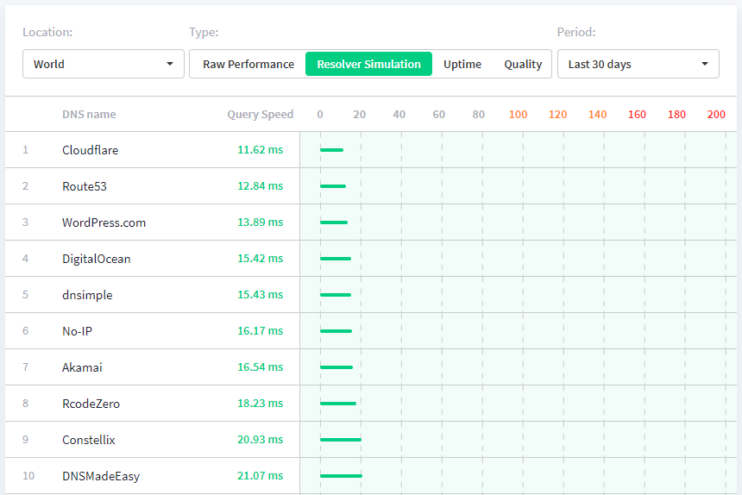Sort by Query Speed column header
This screenshot has height=495, width=742.
[260, 114]
